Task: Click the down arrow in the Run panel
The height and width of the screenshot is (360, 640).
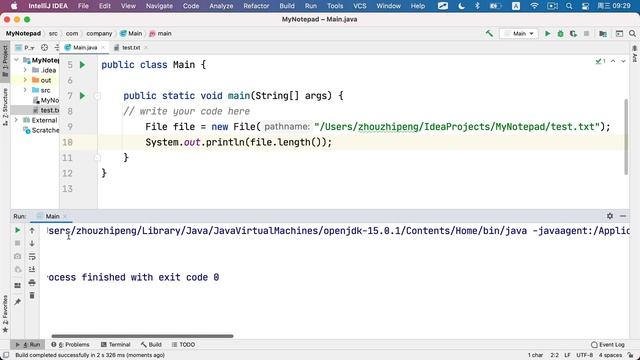Action: click(x=32, y=243)
